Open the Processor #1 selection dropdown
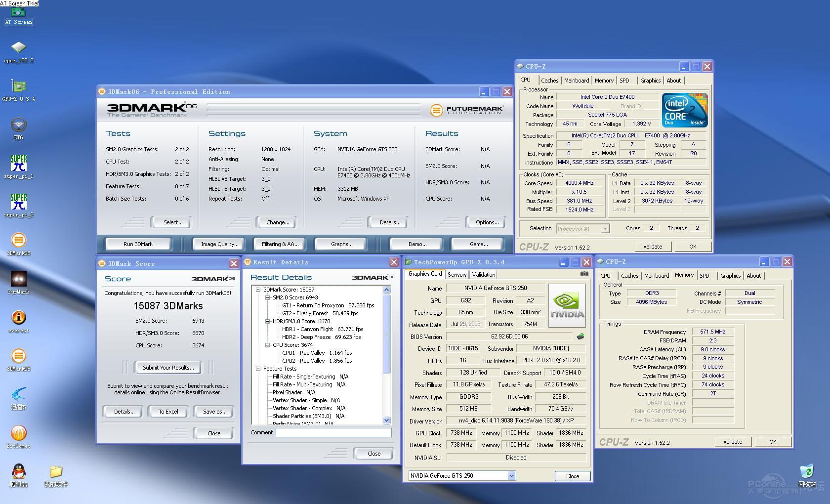 coord(605,229)
